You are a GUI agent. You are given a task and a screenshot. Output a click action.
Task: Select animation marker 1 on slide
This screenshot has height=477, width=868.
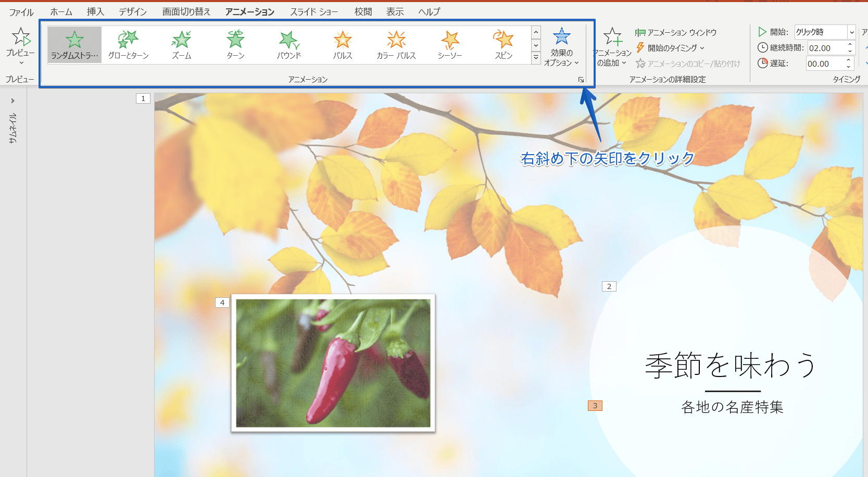point(143,98)
